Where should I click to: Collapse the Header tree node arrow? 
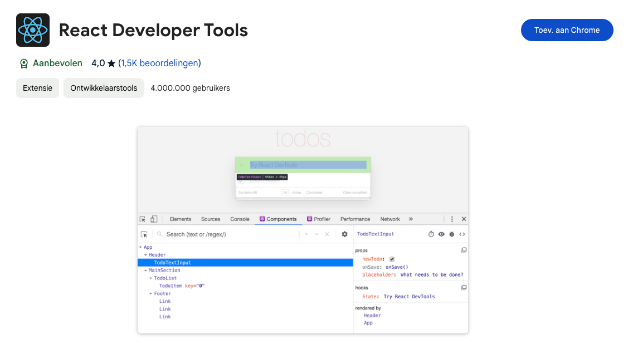[x=146, y=255]
